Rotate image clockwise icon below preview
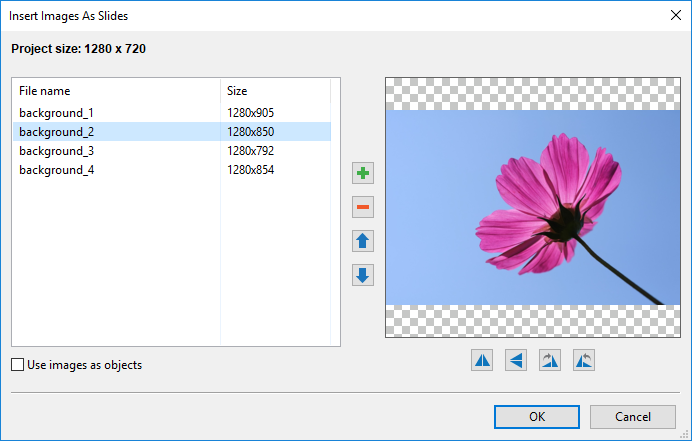Screen dimensions: 692x441 pyautogui.click(x=550, y=360)
